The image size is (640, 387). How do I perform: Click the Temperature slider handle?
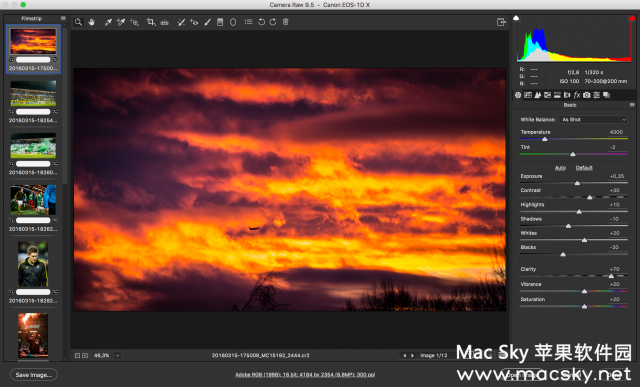544,139
